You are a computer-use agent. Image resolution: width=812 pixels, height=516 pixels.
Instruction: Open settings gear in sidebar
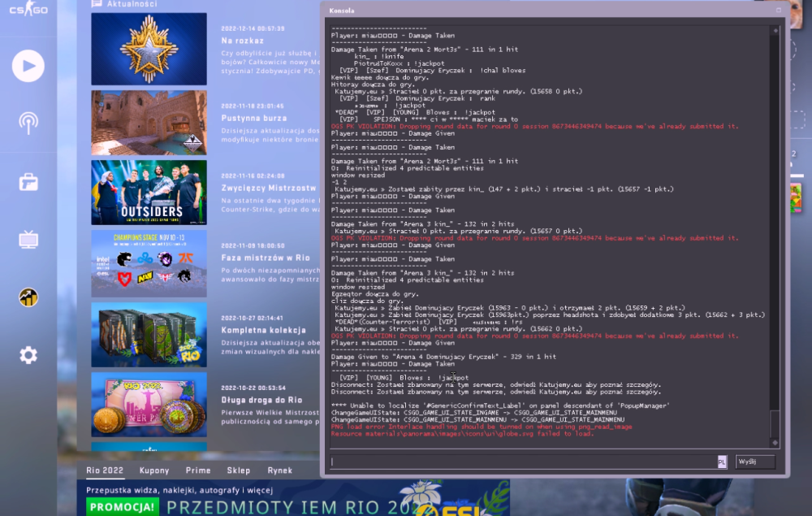coord(28,355)
